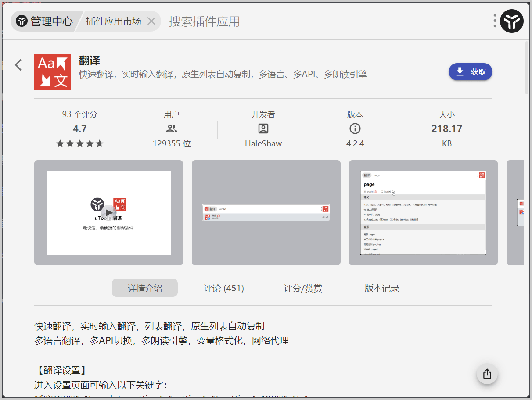The width and height of the screenshot is (532, 400).
Task: Click the developer profile icon
Action: tap(263, 129)
